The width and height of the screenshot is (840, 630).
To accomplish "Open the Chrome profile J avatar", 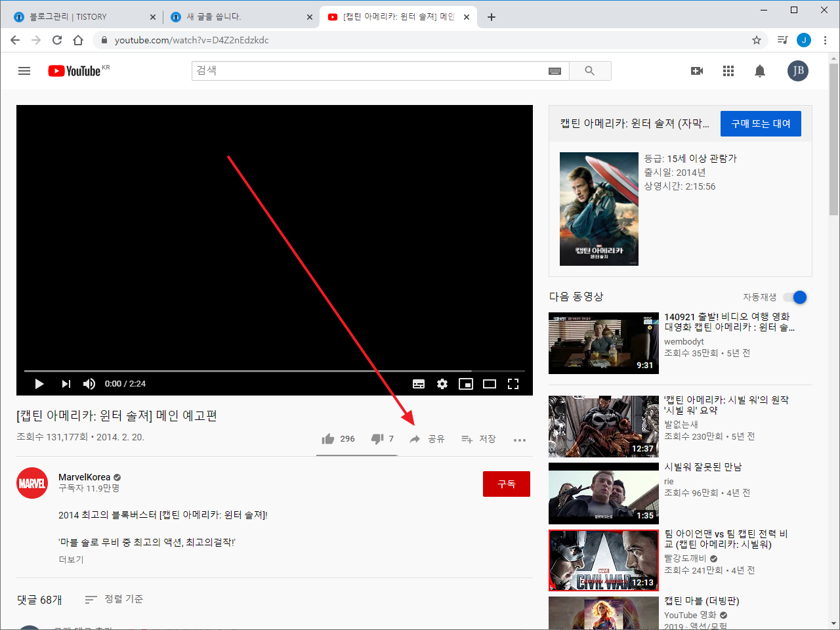I will (804, 40).
